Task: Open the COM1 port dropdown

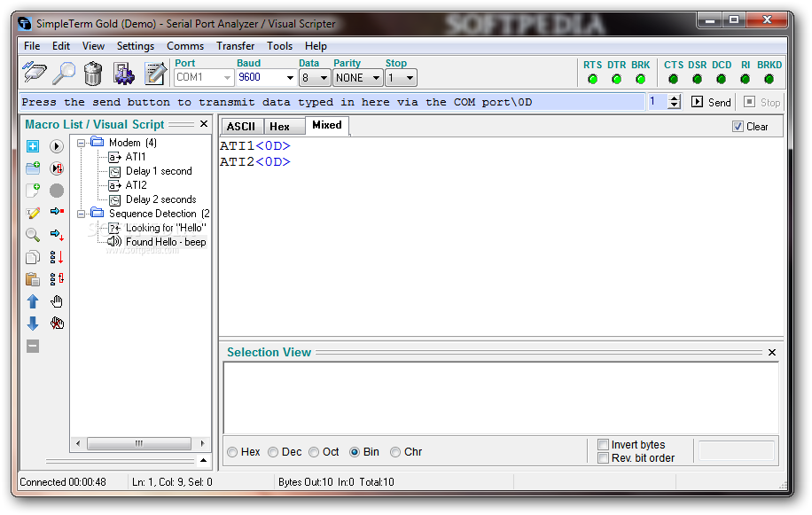Action: click(227, 78)
